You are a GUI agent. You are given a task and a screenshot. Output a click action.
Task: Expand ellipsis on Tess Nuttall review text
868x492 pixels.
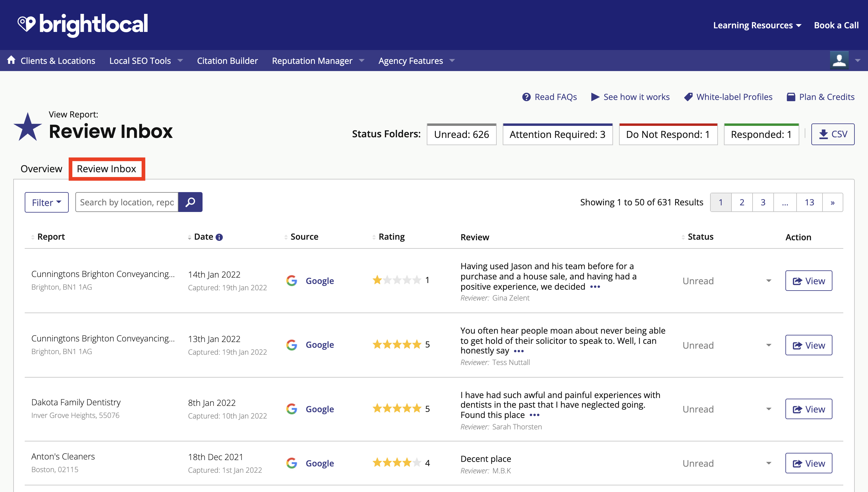click(518, 351)
